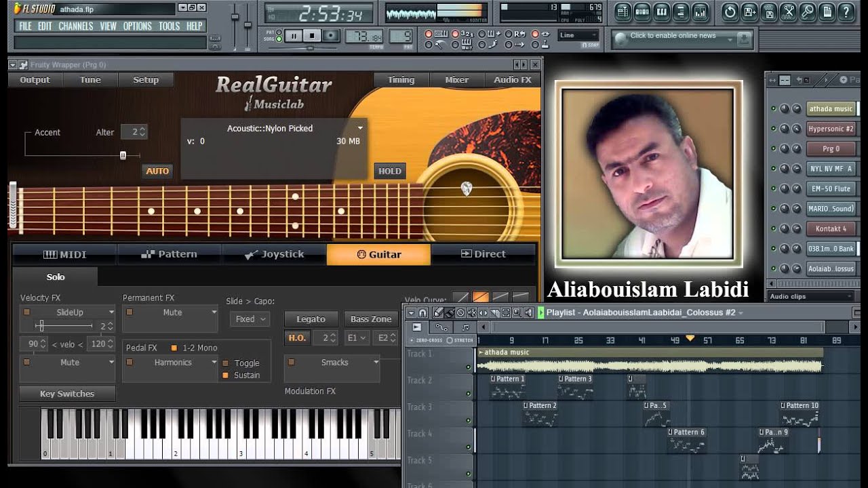
Task: Click the Legato button
Action: pos(311,319)
